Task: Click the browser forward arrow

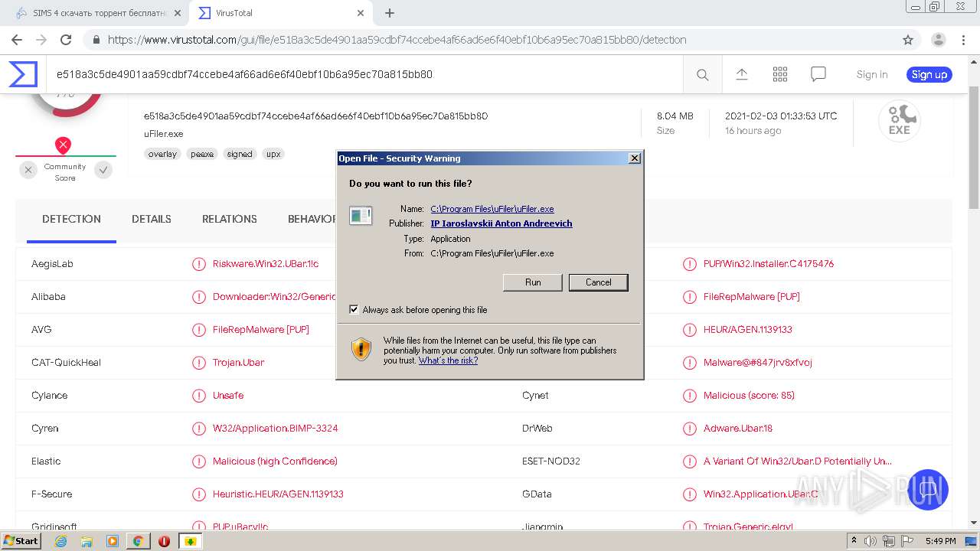Action: pos(41,40)
